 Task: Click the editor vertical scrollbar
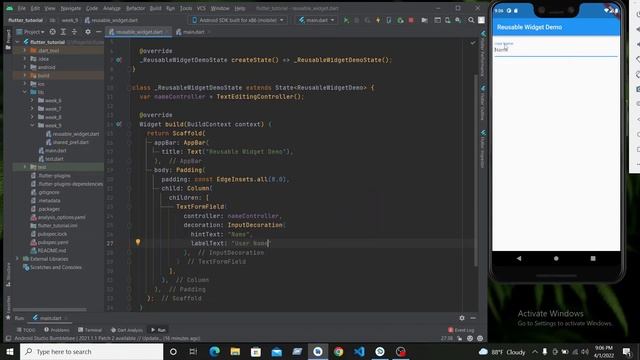(476, 171)
